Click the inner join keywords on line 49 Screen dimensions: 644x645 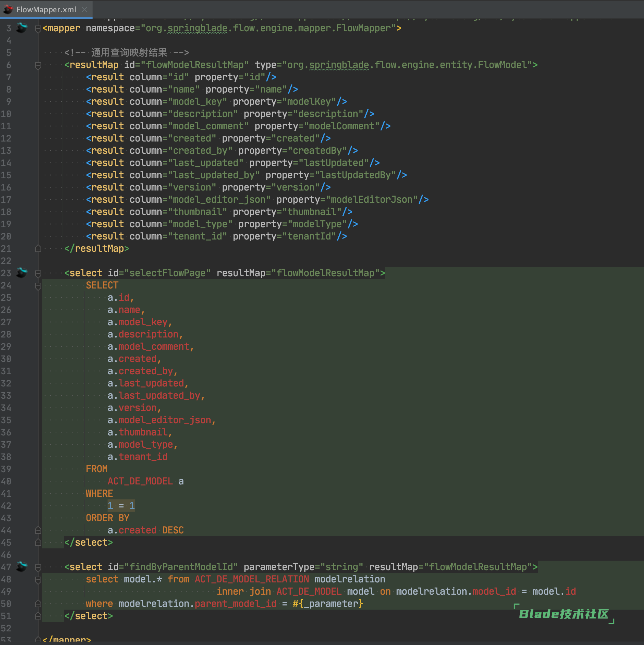[244, 592]
